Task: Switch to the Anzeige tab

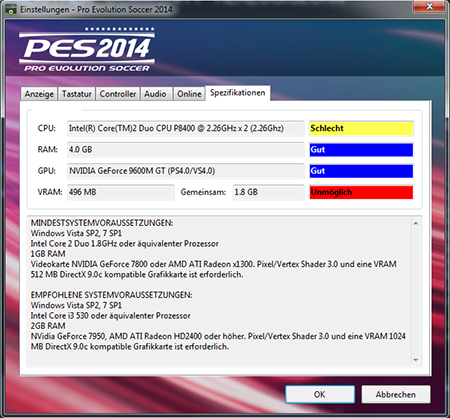Action: click(39, 94)
